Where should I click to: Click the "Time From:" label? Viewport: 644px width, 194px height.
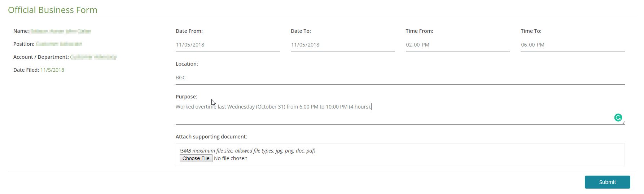[x=419, y=31]
